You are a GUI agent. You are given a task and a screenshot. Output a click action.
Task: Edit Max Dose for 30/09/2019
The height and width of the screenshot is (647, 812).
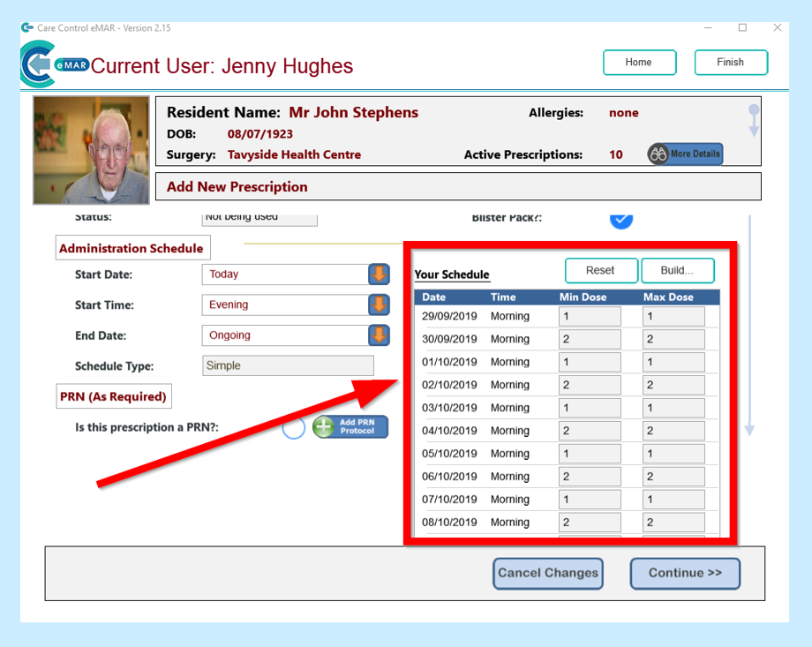pos(673,339)
